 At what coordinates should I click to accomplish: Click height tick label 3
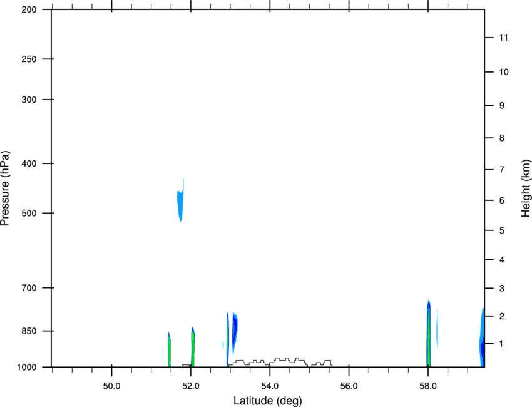pos(502,289)
